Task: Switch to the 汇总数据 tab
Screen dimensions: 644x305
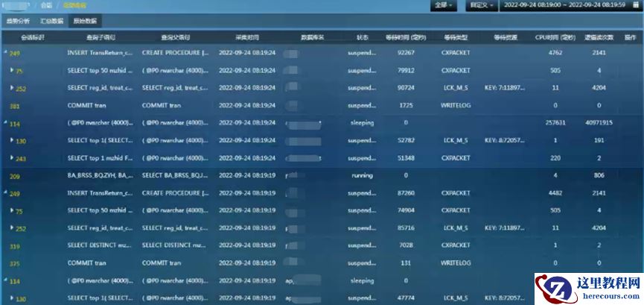Action: (x=51, y=21)
